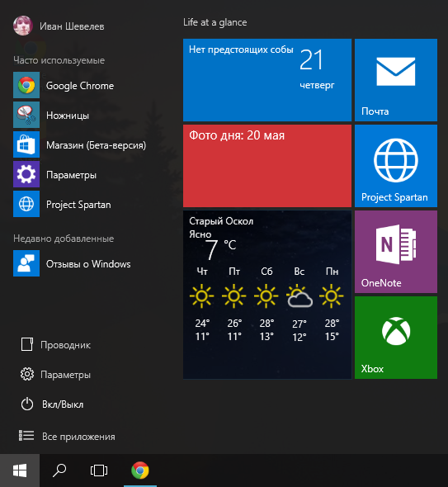This screenshot has height=487, width=448.
Task: Click the search magnifier on taskbar
Action: [59, 470]
